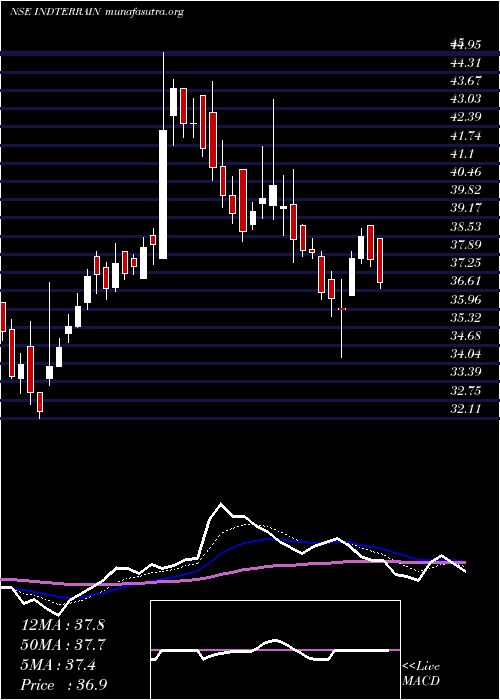Select the 35.96 price axis label
This screenshot has width=500, height=700.
pos(465,300)
